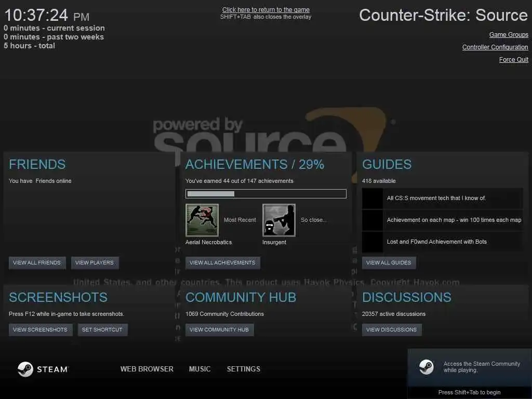Click View All Friends button

pyautogui.click(x=37, y=262)
